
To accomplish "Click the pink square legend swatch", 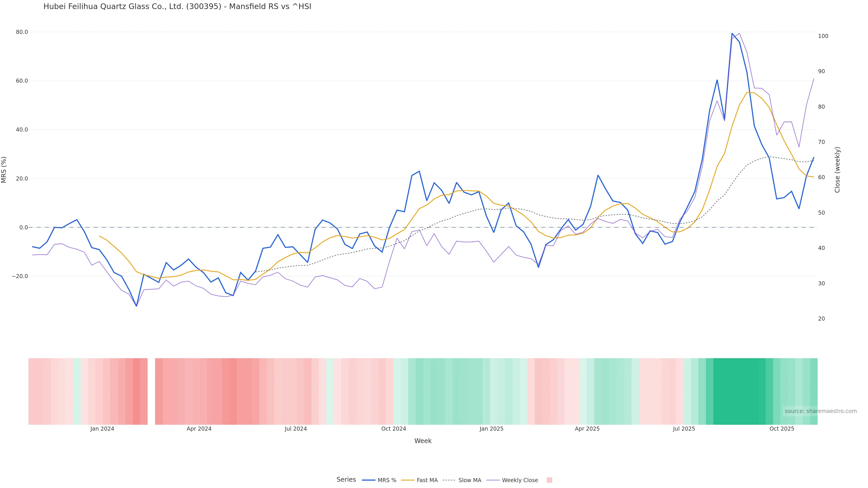I will pos(549,480).
